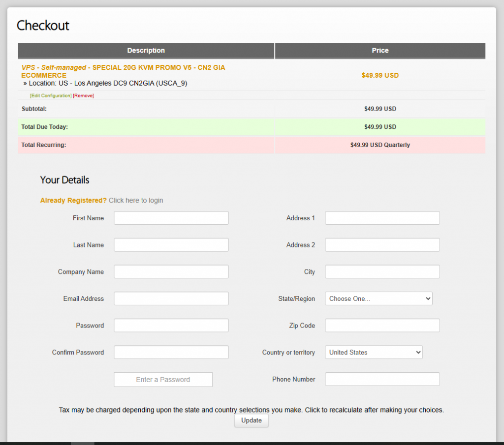504x445 pixels.
Task: Click the Edit Configuration link
Action: tap(51, 95)
